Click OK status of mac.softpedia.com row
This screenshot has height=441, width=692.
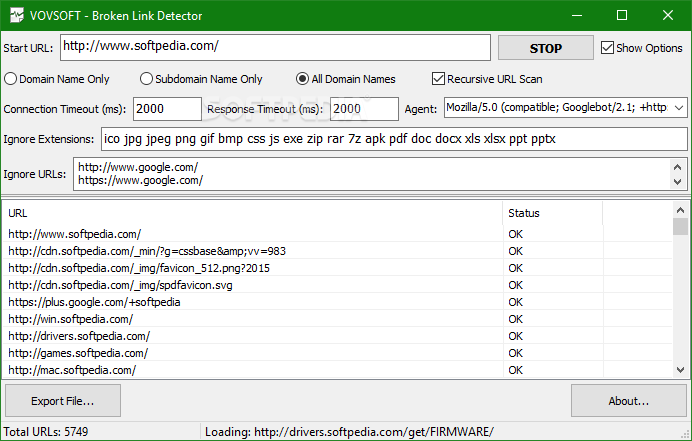[515, 370]
